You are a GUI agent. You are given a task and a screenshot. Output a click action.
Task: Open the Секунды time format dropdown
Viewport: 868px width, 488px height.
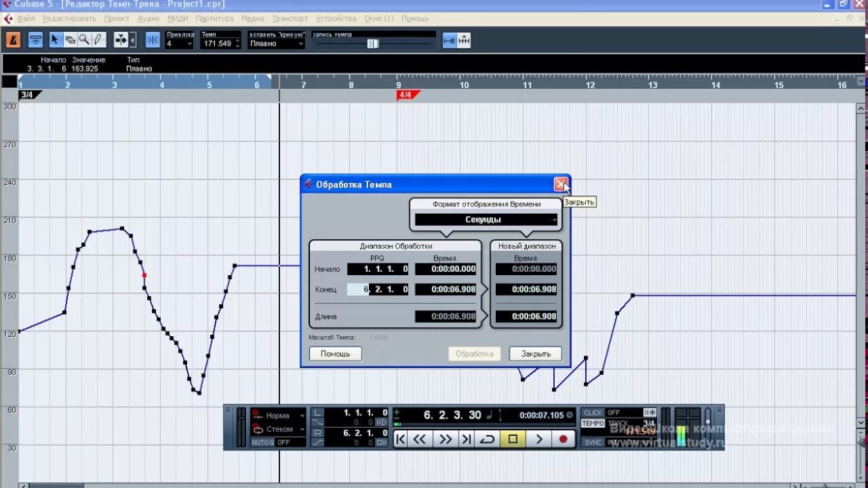pyautogui.click(x=486, y=220)
